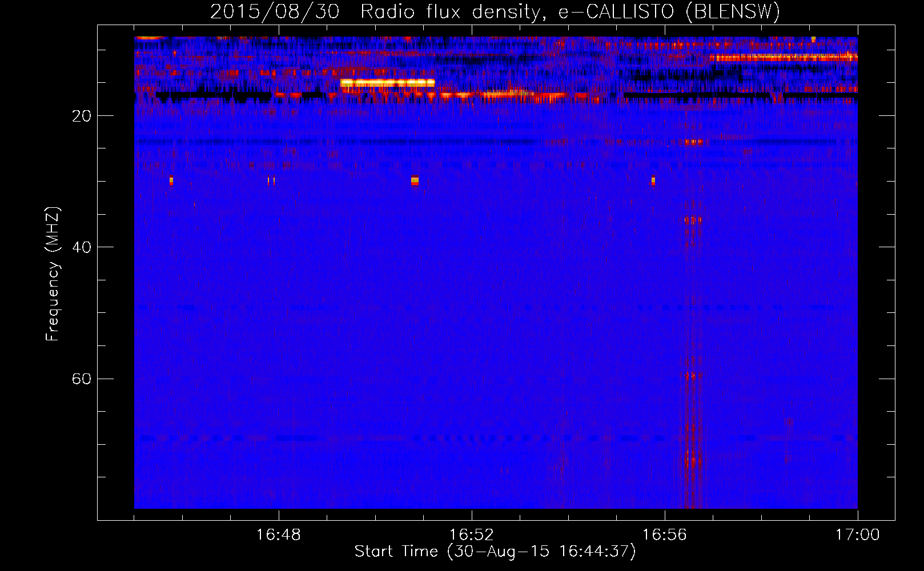Click the 16:56 time tick label

click(x=664, y=535)
